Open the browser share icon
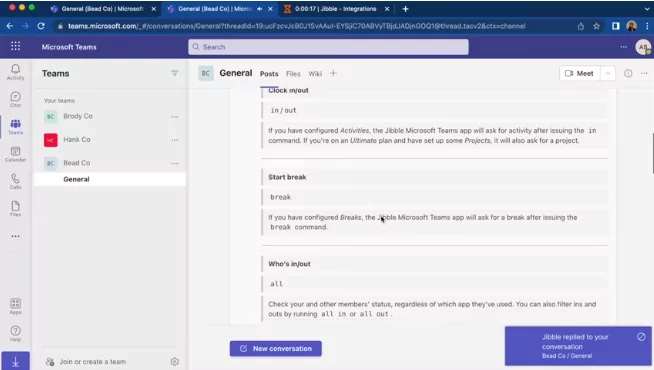 581,26
